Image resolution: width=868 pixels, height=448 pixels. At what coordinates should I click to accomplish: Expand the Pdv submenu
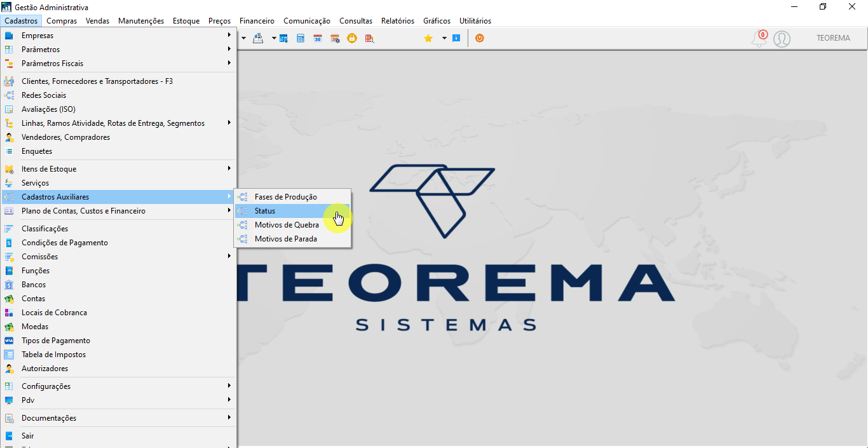[x=229, y=400]
